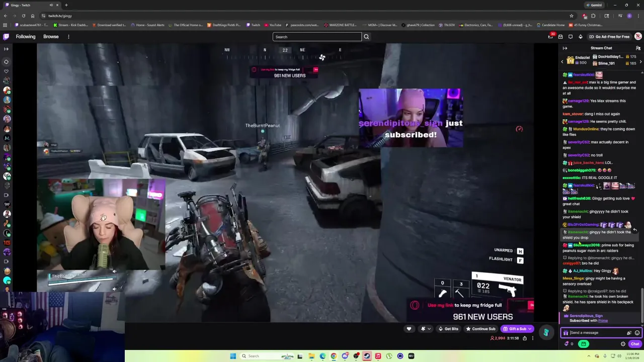Send message with Chat button
This screenshot has height=362, width=644.
click(x=635, y=344)
